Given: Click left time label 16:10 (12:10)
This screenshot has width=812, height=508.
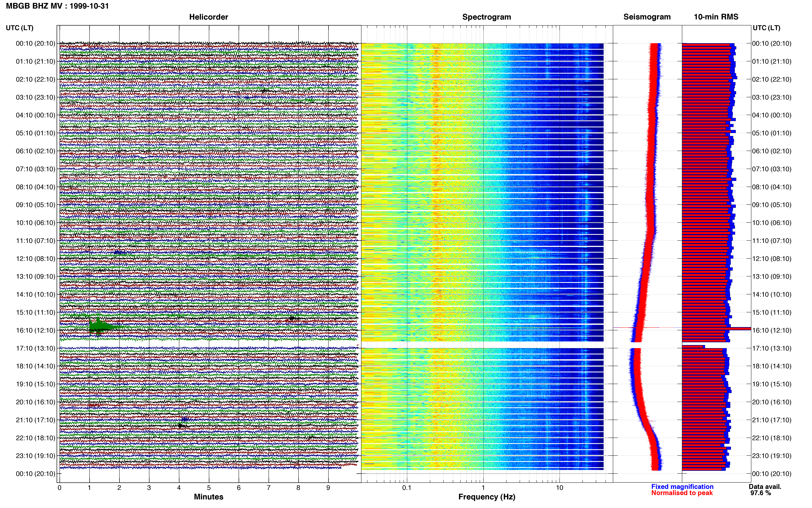Looking at the screenshot, I should pyautogui.click(x=36, y=330).
